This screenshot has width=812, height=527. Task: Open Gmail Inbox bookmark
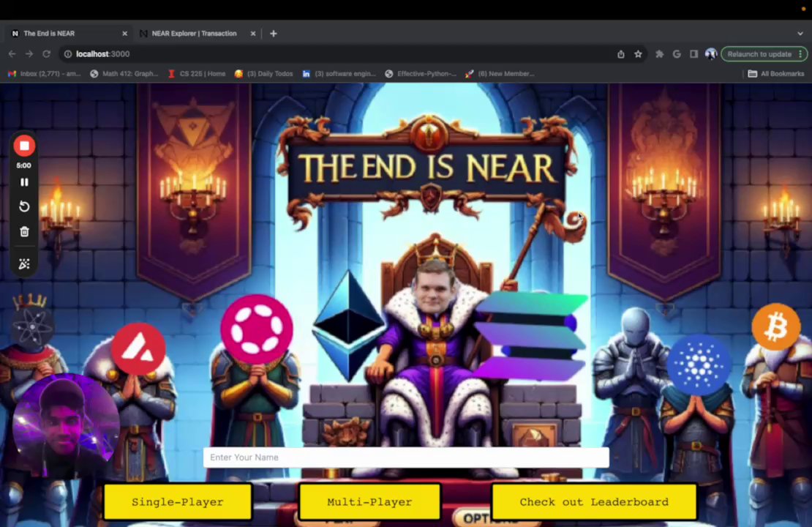pos(45,74)
